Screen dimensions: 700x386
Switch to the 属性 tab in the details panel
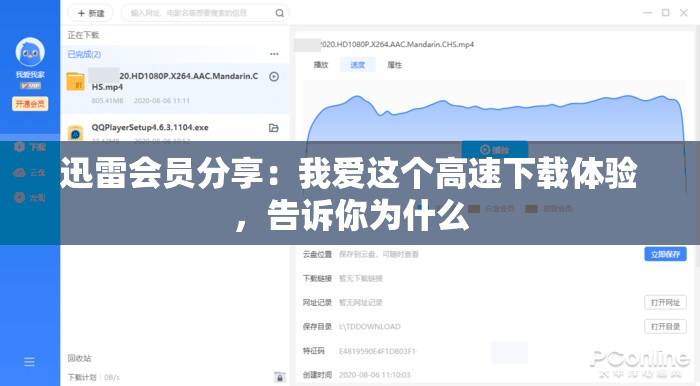(395, 65)
